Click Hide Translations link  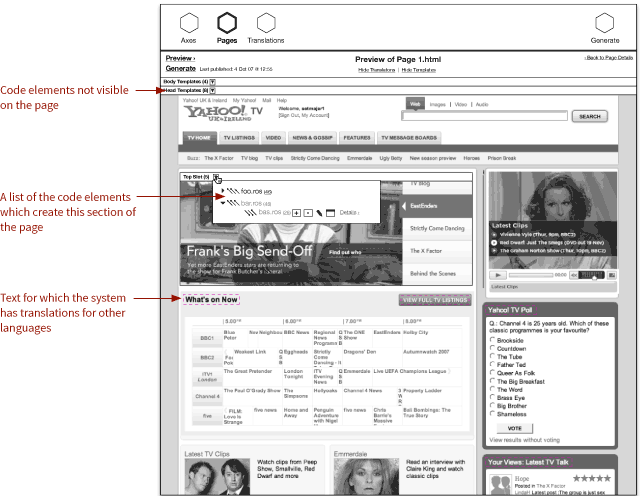376,70
